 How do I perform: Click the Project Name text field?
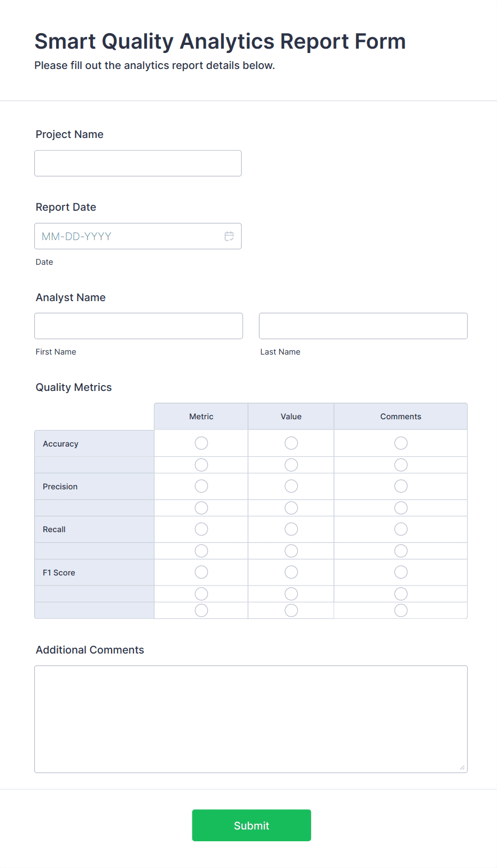point(138,163)
